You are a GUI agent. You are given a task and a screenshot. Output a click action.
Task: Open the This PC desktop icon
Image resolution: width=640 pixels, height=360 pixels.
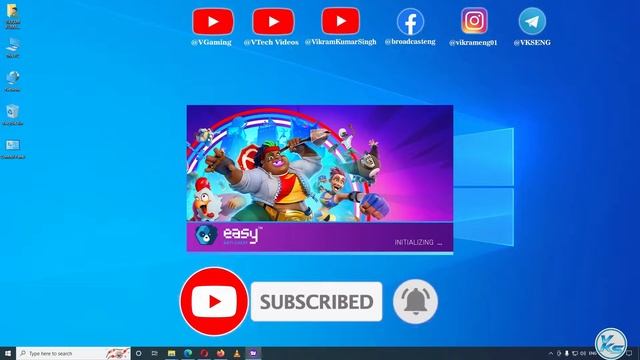pos(13,47)
